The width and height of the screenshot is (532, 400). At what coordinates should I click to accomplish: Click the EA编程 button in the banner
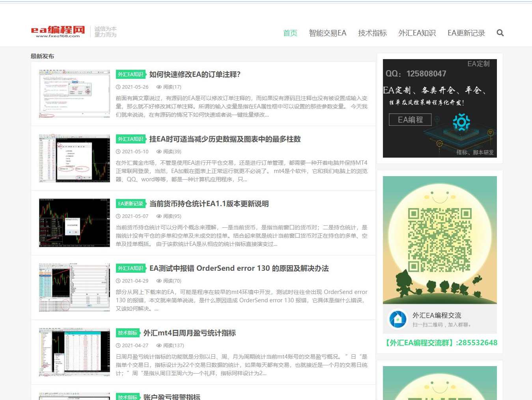pyautogui.click(x=410, y=120)
